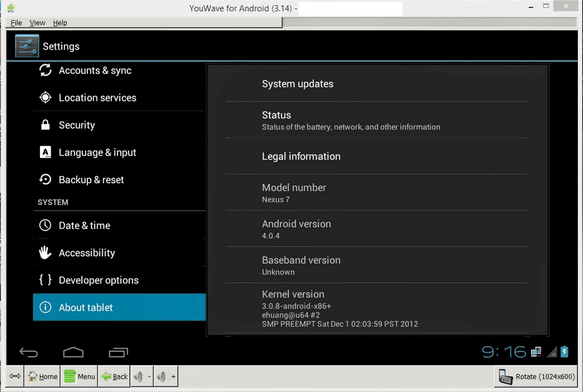The height and width of the screenshot is (392, 583).
Task: Open the File menu
Action: pos(16,22)
